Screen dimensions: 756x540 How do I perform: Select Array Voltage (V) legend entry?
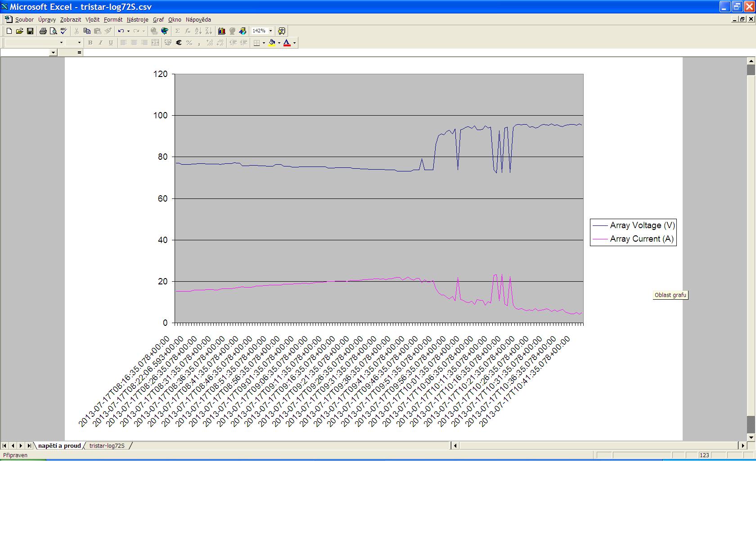pyautogui.click(x=642, y=225)
